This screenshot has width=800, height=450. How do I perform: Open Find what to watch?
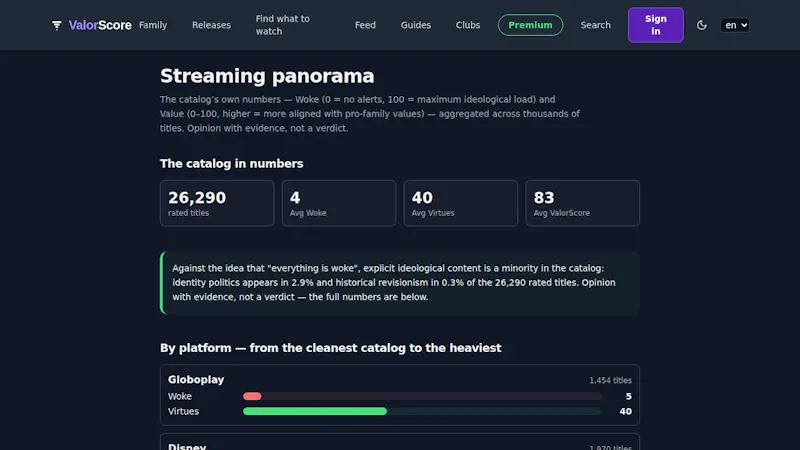(283, 25)
